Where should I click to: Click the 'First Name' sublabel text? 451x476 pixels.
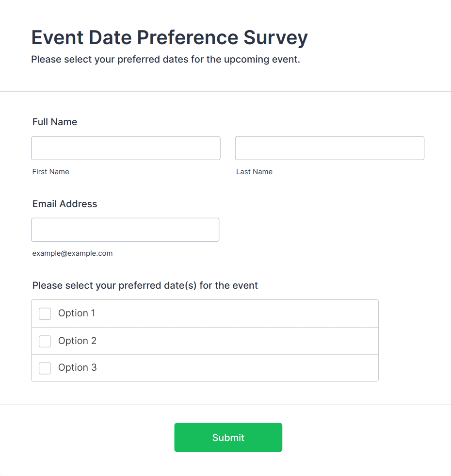coord(51,172)
